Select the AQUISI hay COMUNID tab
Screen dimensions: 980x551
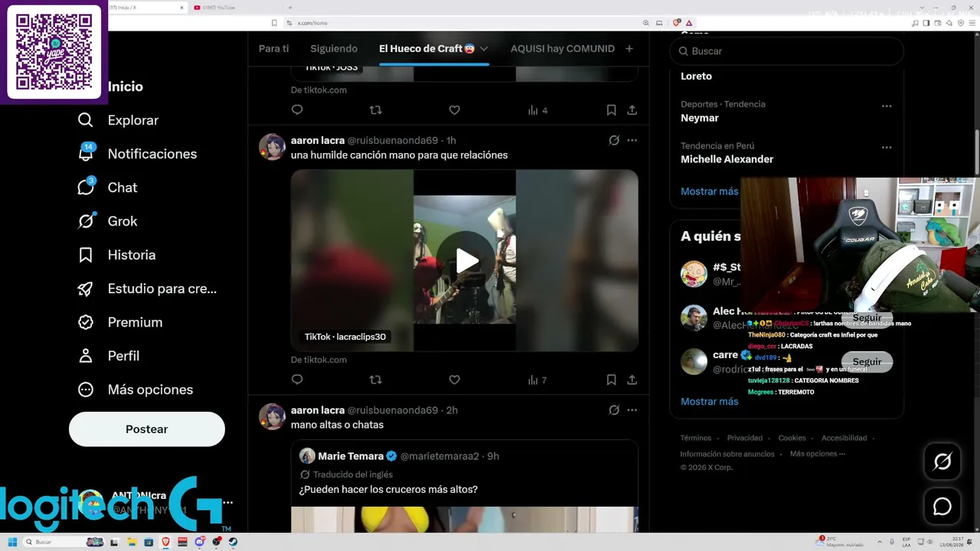pyautogui.click(x=563, y=48)
